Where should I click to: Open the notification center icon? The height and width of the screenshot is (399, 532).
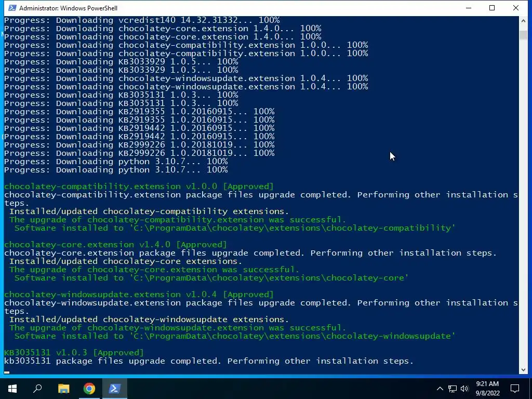coord(515,389)
